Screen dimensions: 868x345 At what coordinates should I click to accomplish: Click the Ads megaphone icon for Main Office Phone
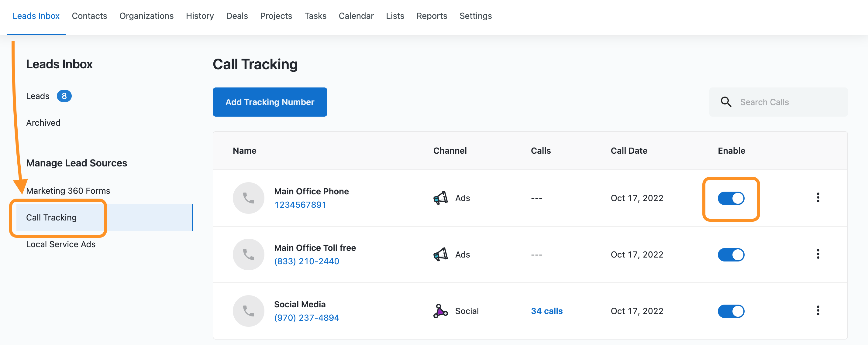pyautogui.click(x=440, y=198)
